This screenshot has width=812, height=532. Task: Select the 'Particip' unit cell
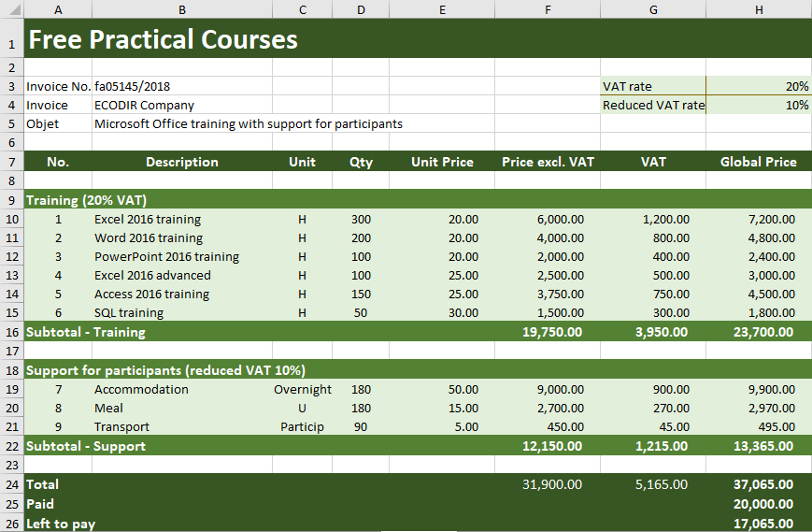click(302, 425)
